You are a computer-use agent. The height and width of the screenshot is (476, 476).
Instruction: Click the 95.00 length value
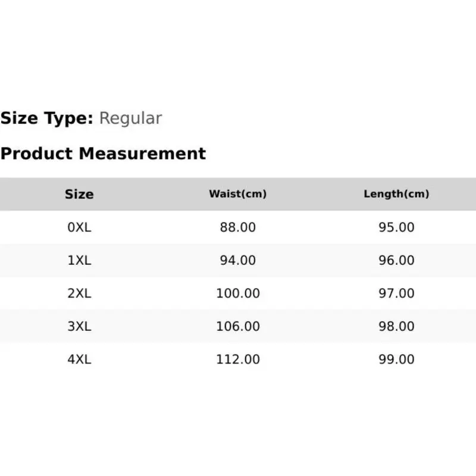coord(396,227)
